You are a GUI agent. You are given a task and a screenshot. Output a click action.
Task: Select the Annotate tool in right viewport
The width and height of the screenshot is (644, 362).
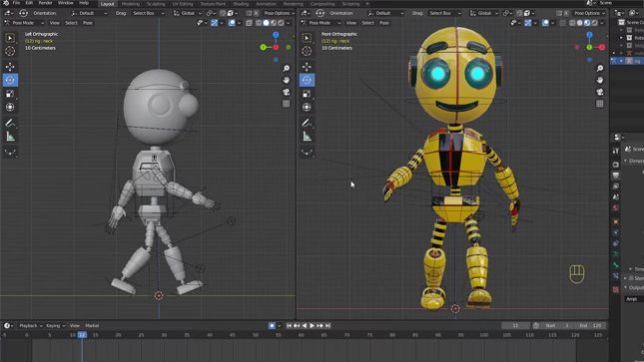pyautogui.click(x=307, y=123)
